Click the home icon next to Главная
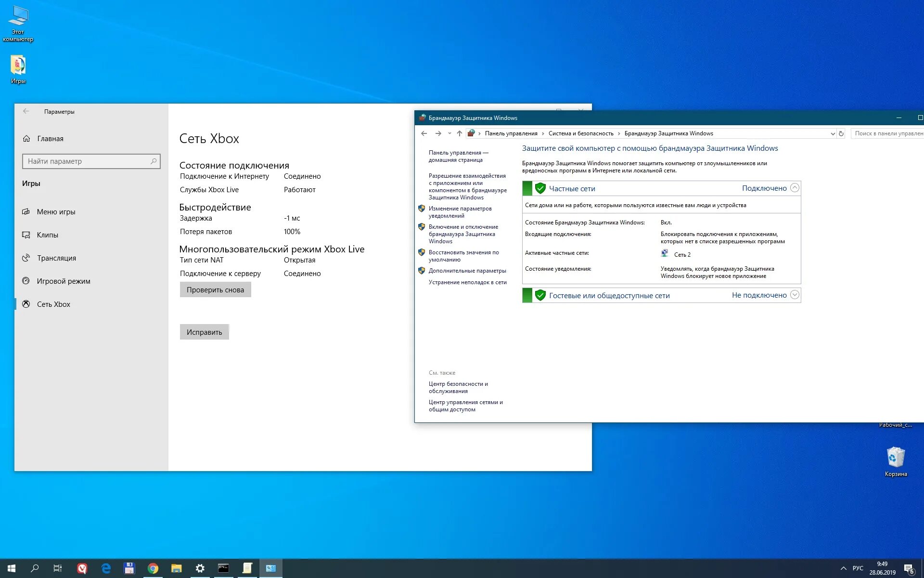The image size is (924, 578). click(x=26, y=139)
